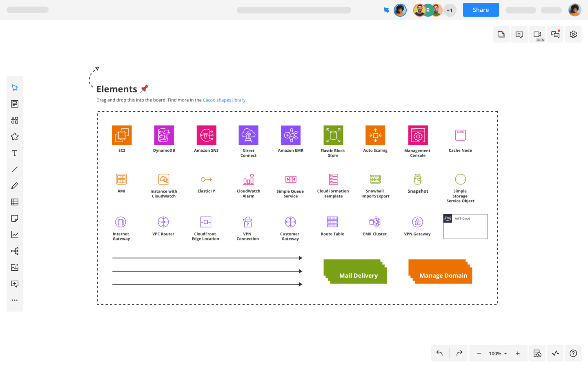Open the Cacoo shapes library link
Viewport: 588px width, 368px height.
point(224,100)
